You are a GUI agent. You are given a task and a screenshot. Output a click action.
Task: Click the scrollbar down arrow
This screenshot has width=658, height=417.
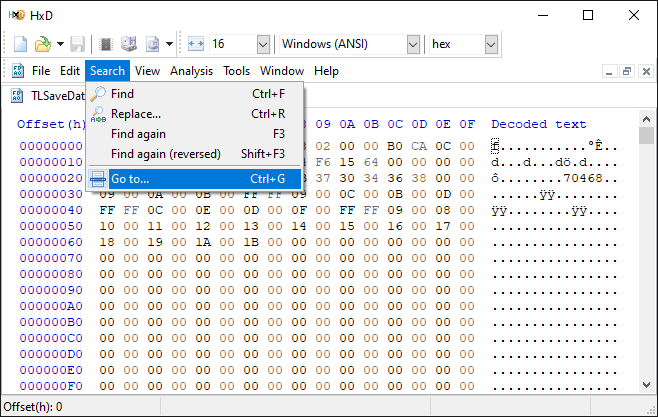point(646,385)
